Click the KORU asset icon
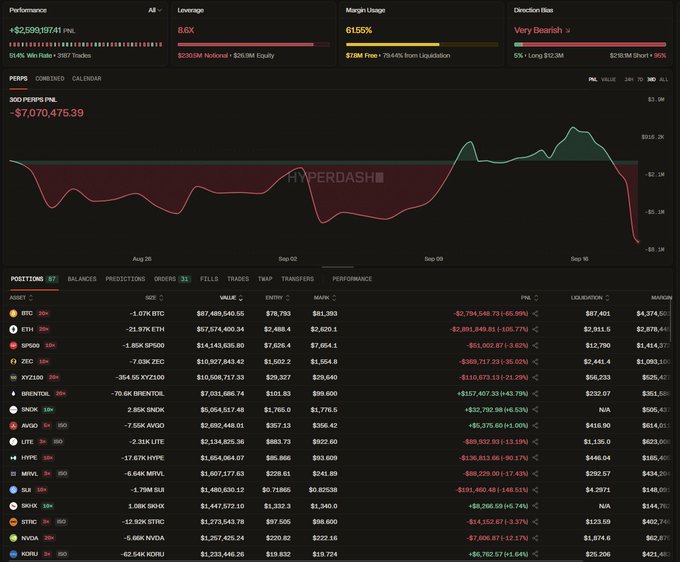The width and height of the screenshot is (680, 562). click(x=13, y=554)
